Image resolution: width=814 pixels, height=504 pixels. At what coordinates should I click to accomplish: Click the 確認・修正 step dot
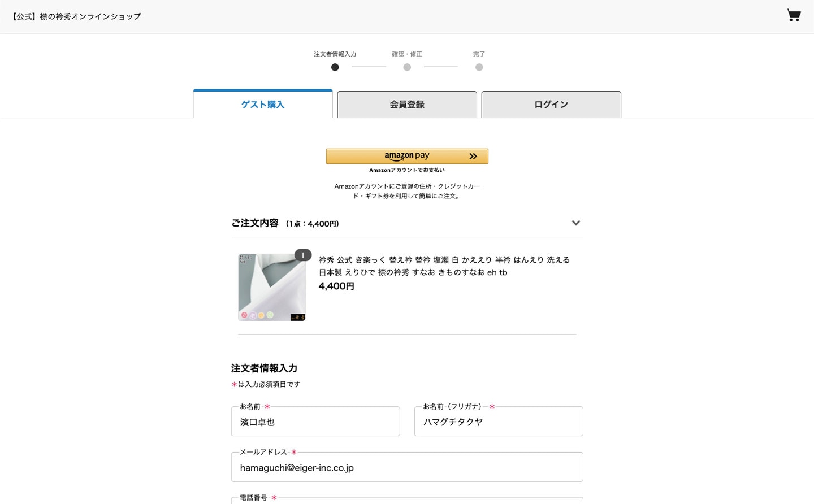pyautogui.click(x=407, y=67)
